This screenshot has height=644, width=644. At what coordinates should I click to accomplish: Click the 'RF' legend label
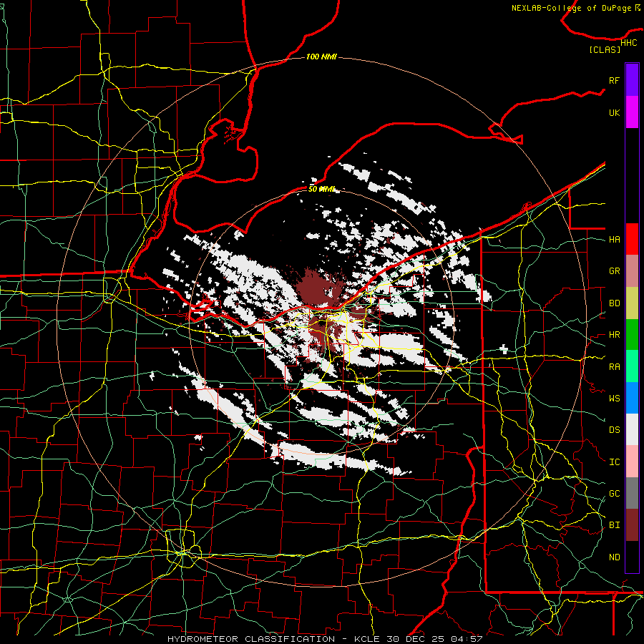614,80
